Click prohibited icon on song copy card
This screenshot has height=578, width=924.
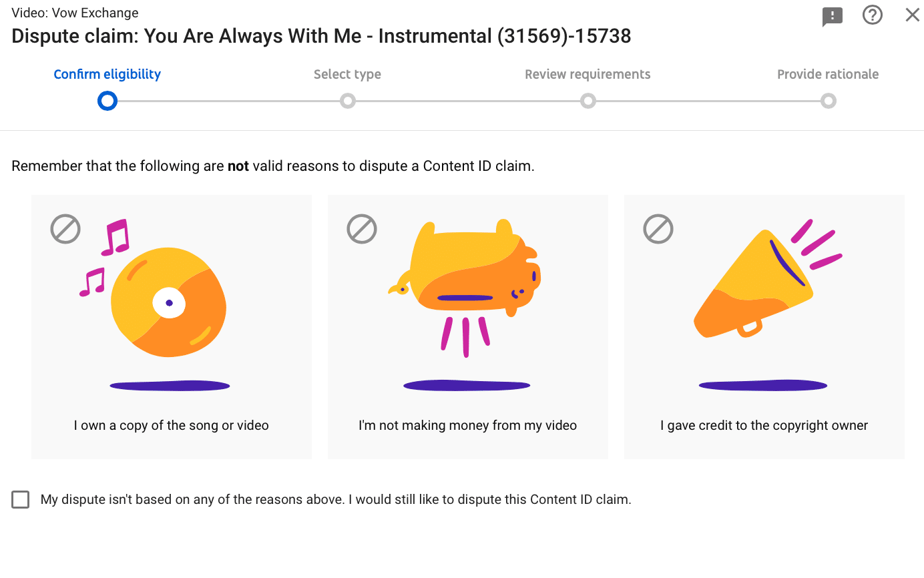(65, 229)
